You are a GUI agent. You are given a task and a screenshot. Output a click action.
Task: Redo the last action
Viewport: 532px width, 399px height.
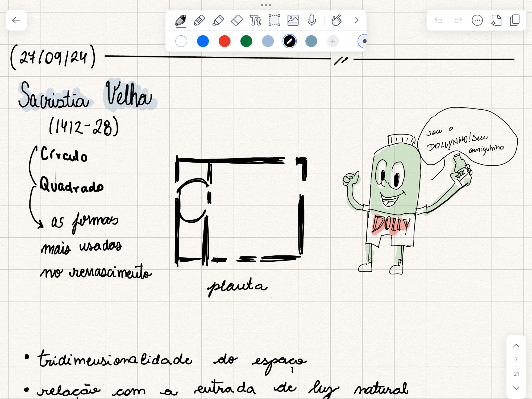(x=458, y=20)
